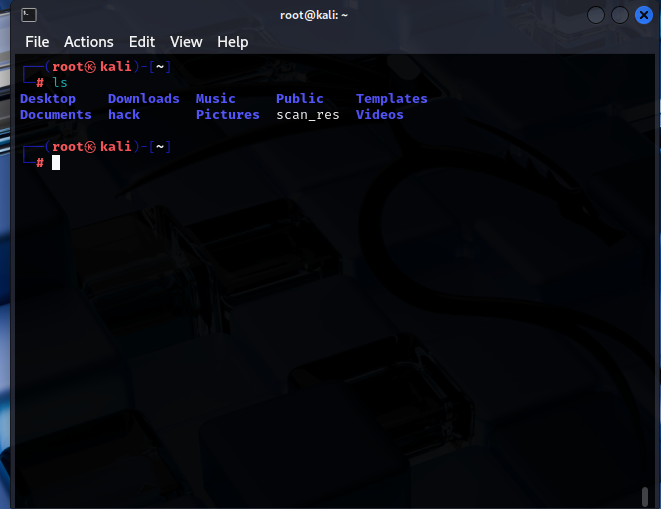
Task: Open the Edit menu
Action: (142, 42)
